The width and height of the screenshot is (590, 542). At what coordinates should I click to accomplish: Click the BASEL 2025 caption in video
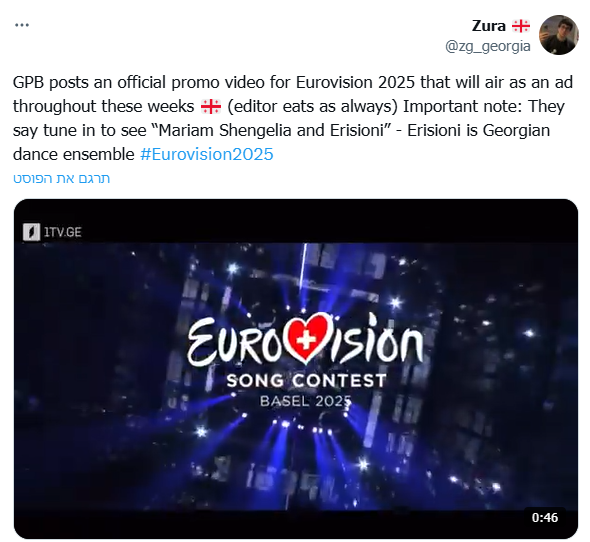pyautogui.click(x=306, y=401)
